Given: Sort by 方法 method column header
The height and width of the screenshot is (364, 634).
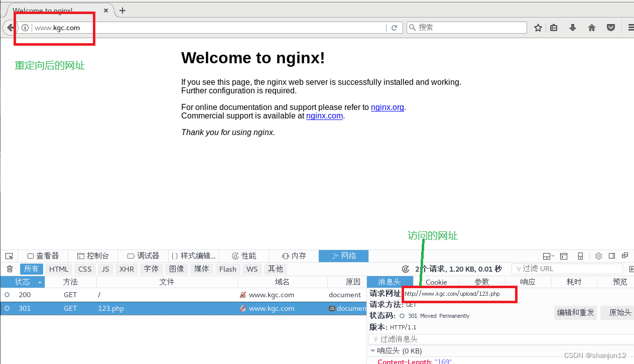Looking at the screenshot, I should pyautogui.click(x=71, y=282).
